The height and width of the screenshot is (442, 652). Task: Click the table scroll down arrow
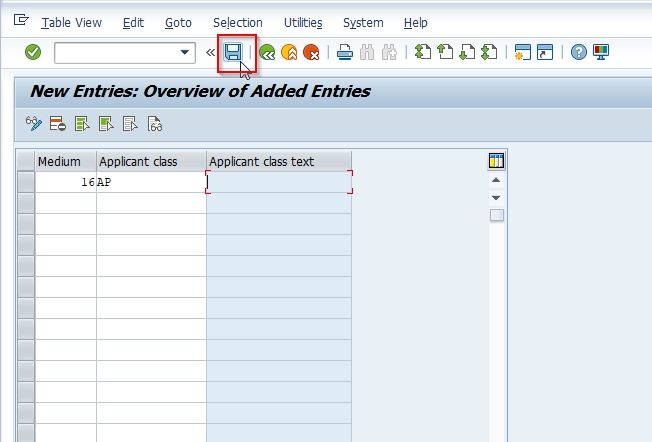coord(496,198)
